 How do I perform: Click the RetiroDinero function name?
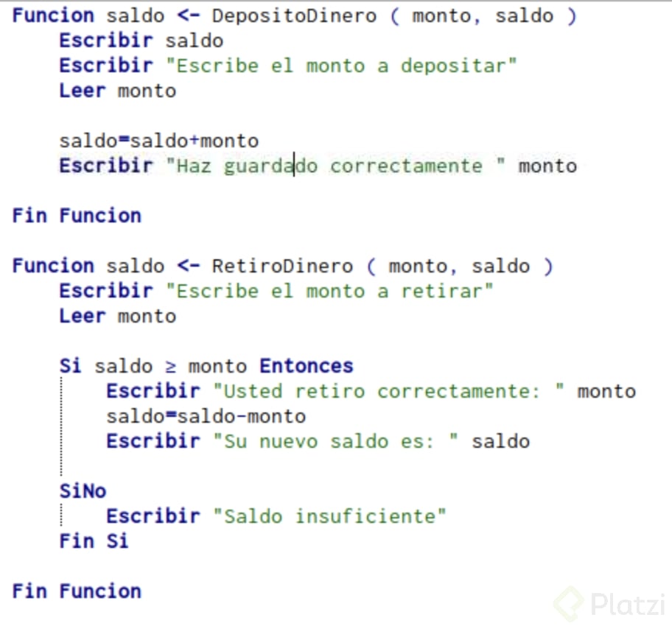[x=282, y=266]
